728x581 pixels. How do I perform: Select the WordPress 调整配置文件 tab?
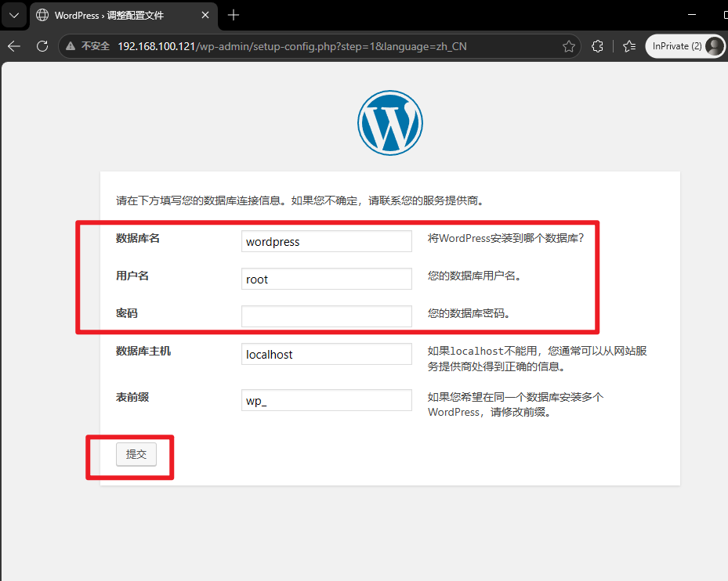(x=124, y=16)
